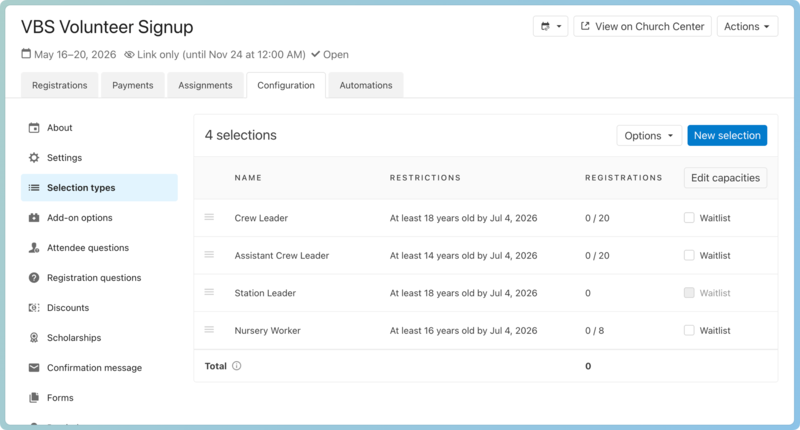This screenshot has height=430, width=800.
Task: Click the Scholarships badge icon
Action: (34, 338)
